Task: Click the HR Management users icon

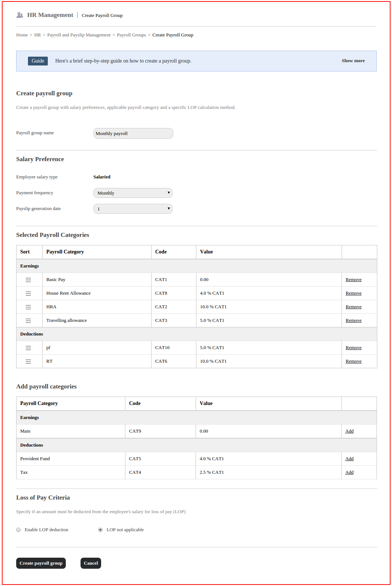Action: coord(20,15)
